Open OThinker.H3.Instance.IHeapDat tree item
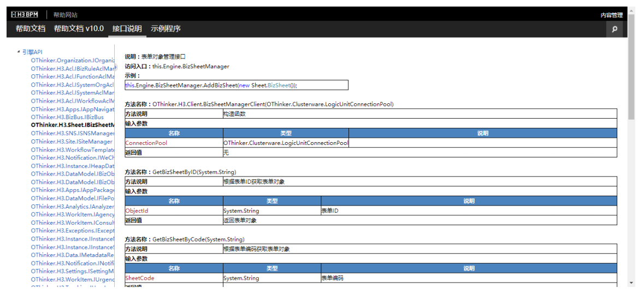 (x=72, y=166)
